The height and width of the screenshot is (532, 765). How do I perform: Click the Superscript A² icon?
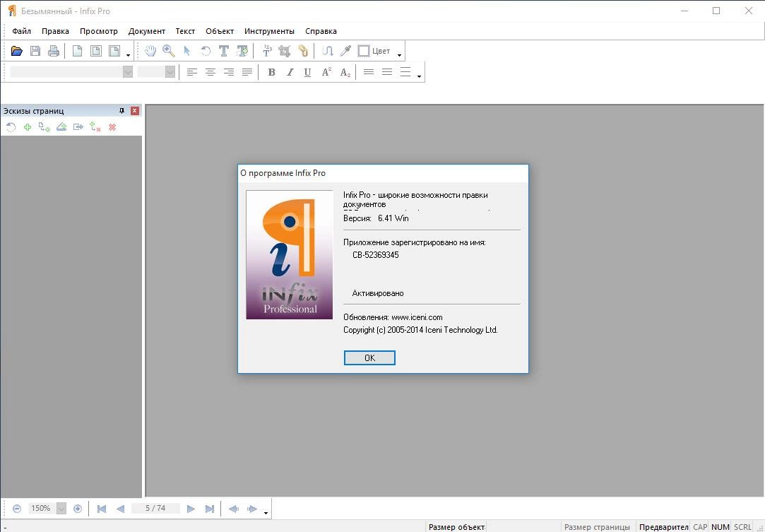[326, 72]
